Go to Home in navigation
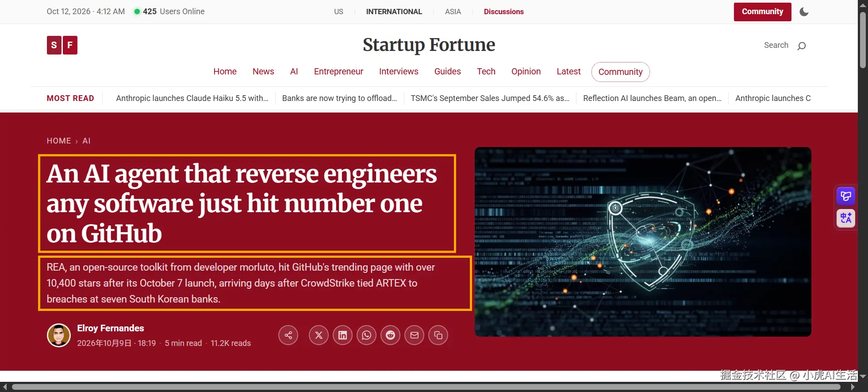Viewport: 868px width, 392px height. 225,72
